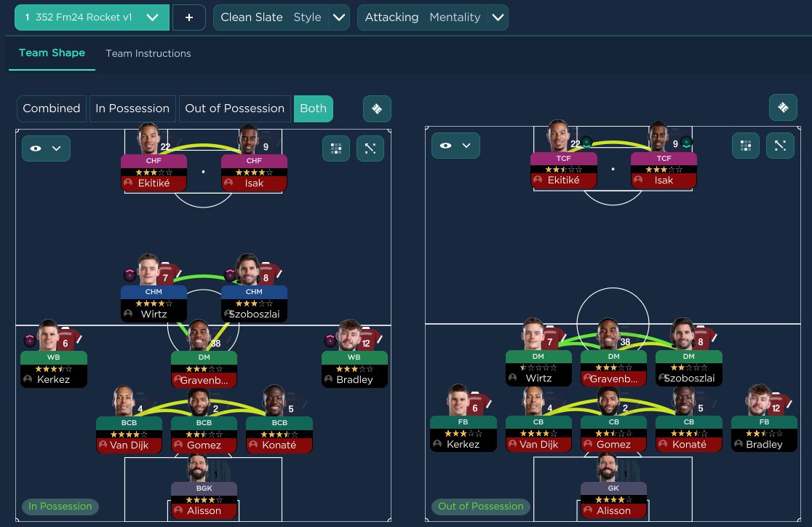This screenshot has width=812, height=527.
Task: Expand chevron next to eye on Out of Possession pitch
Action: (466, 146)
